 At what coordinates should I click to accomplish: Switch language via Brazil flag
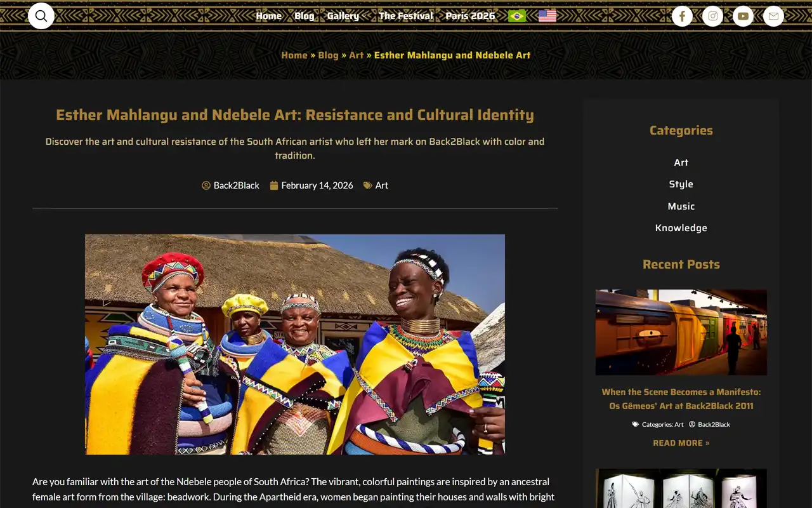click(517, 16)
